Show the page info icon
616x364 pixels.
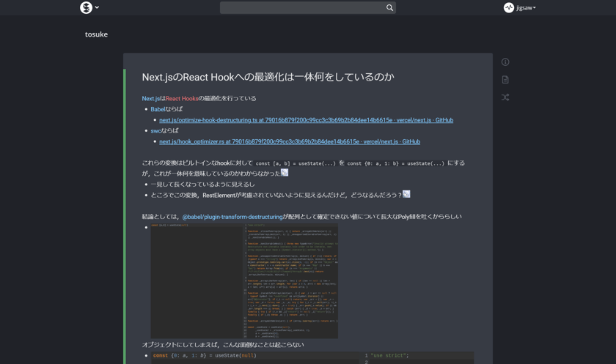tap(505, 62)
